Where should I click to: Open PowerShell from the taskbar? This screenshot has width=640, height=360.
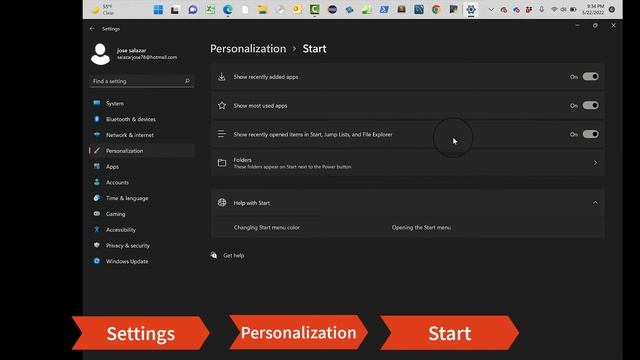tap(384, 9)
